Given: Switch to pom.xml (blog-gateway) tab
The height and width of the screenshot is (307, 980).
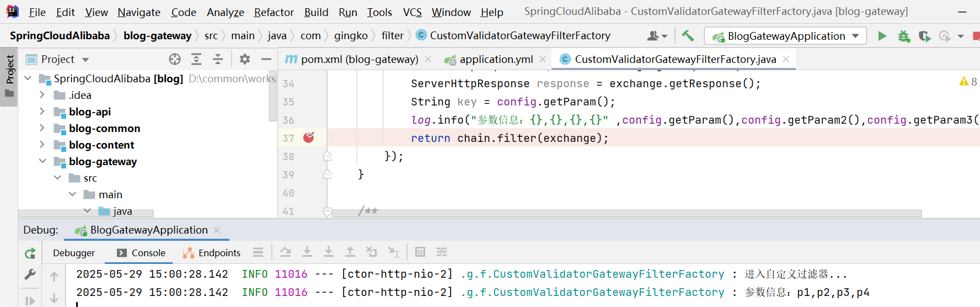Looking at the screenshot, I should [360, 59].
